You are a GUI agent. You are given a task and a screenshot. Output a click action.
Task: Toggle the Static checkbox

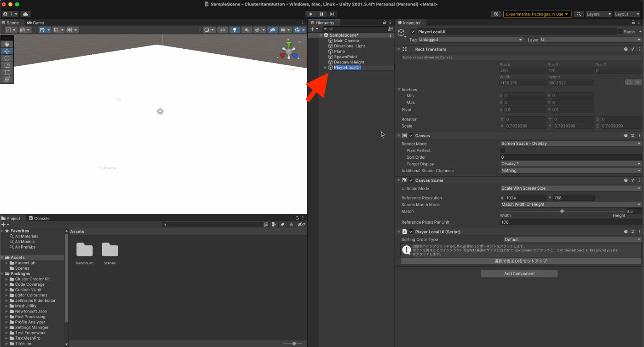620,32
